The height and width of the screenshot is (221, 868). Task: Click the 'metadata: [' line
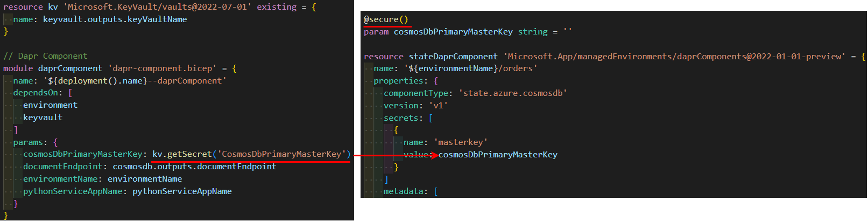tap(411, 191)
